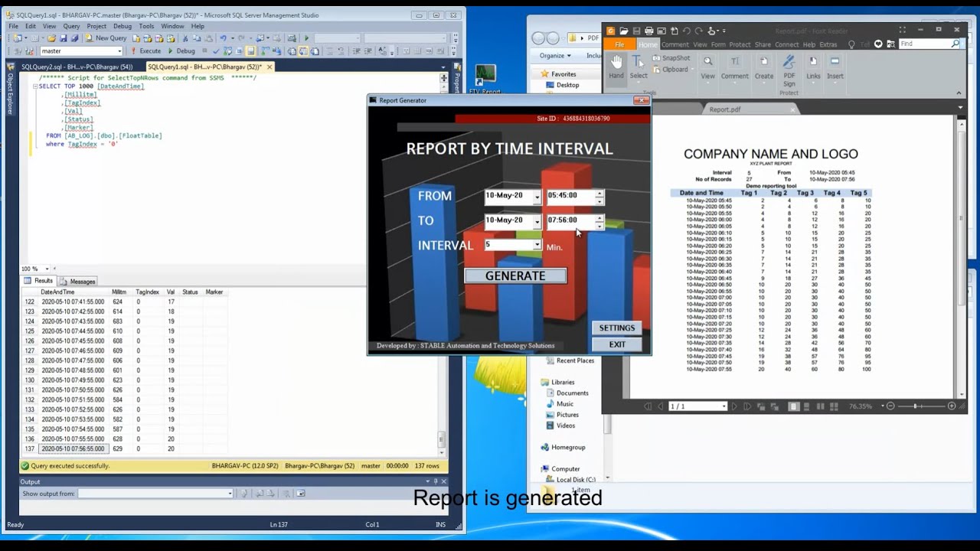
Task: Select facing pages view icon in Foxit status bar
Action: pyautogui.click(x=820, y=406)
